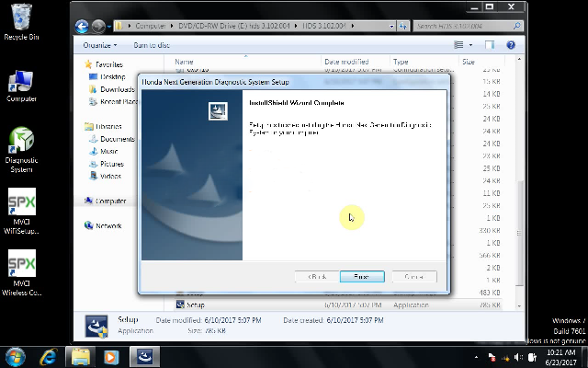Minimize the Explorer window

point(474,6)
